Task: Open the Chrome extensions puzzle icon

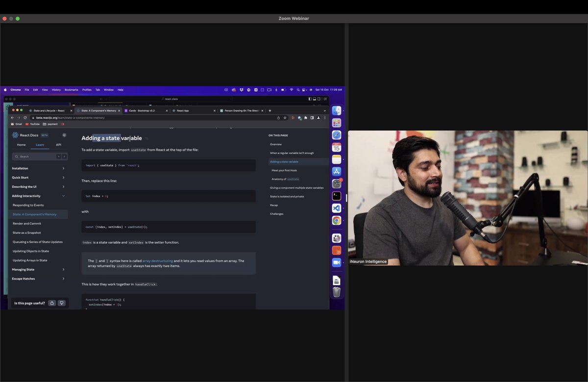Action: pos(306,118)
